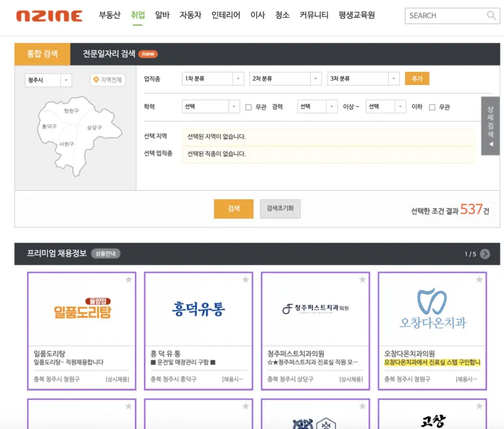This screenshot has height=429, width=504.
Task: Advance premium job carousel with next arrow
Action: click(x=484, y=255)
